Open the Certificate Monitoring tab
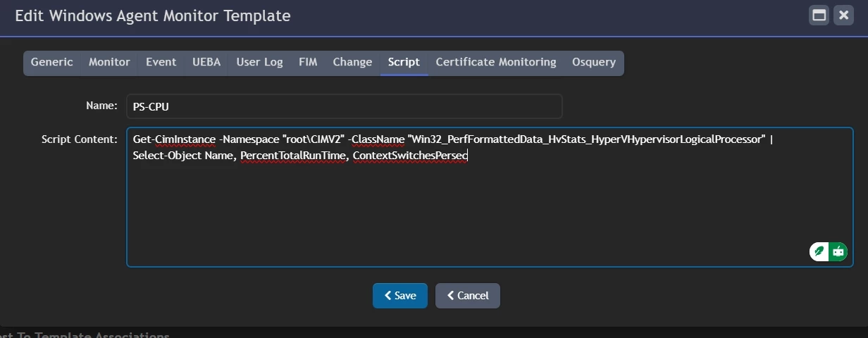Screen dimensions: 868x338 (496, 62)
